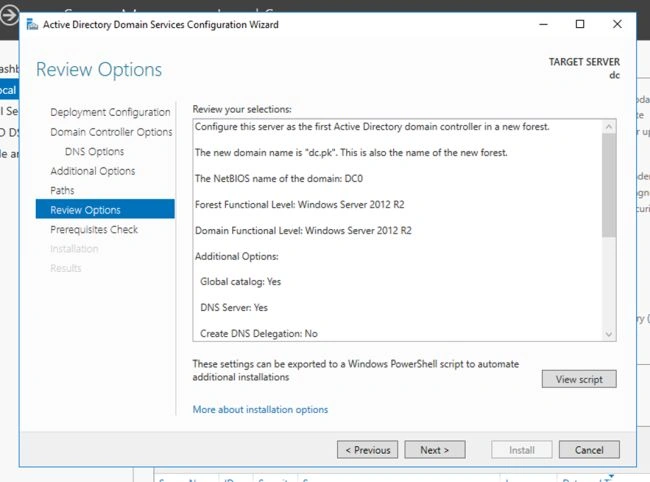Click 'Global catalog: Yes' line
The width and height of the screenshot is (650, 482).
tap(240, 282)
